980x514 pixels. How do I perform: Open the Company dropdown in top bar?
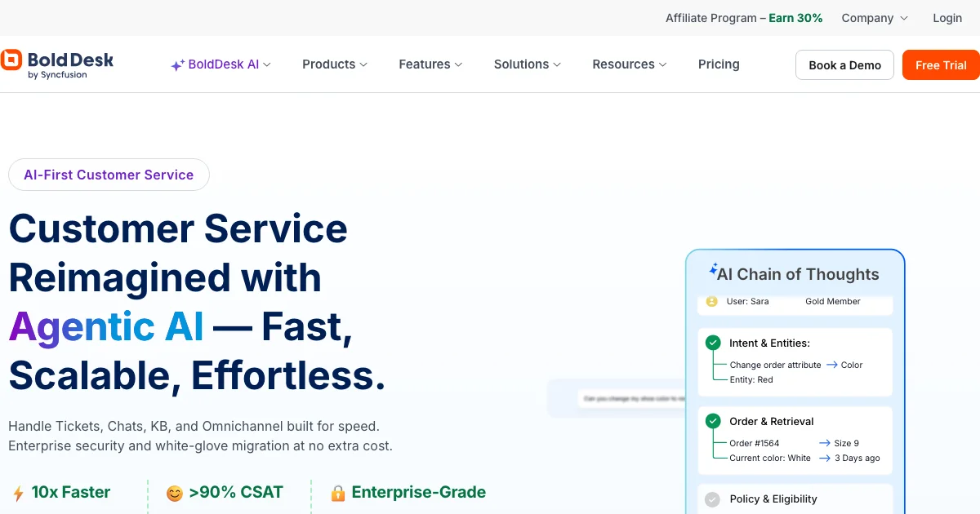[875, 18]
